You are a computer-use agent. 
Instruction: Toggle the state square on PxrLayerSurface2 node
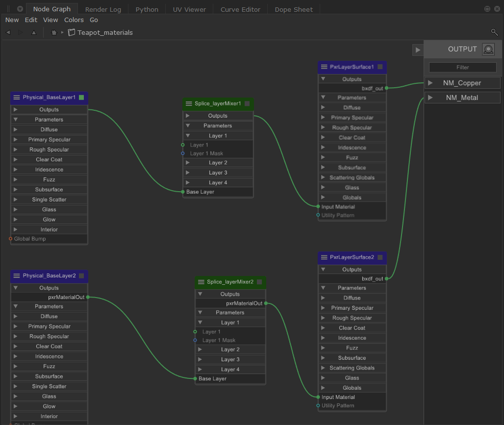pos(380,257)
